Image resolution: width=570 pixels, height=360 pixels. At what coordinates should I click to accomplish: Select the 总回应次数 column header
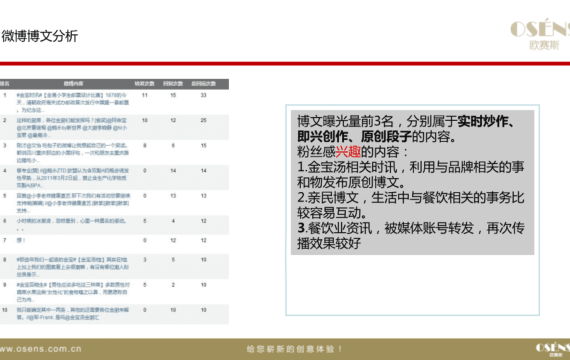[x=204, y=84]
